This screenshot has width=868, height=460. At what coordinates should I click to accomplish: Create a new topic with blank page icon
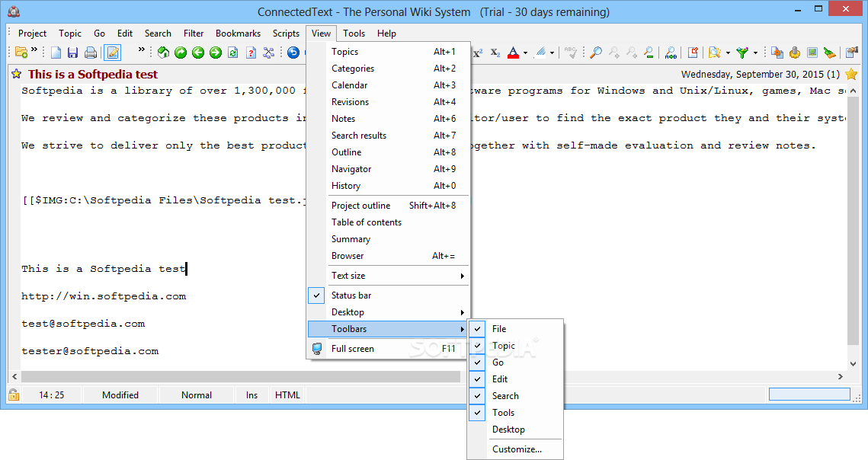click(56, 53)
